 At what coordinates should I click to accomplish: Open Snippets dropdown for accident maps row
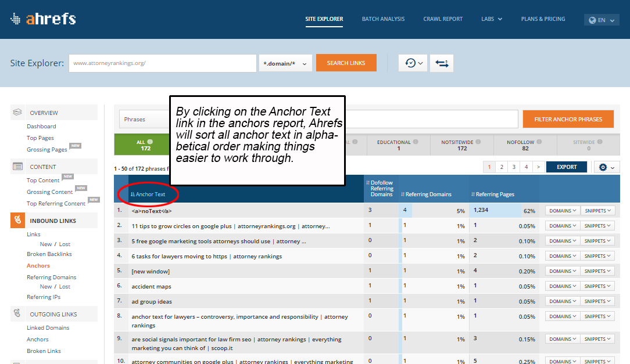point(597,286)
